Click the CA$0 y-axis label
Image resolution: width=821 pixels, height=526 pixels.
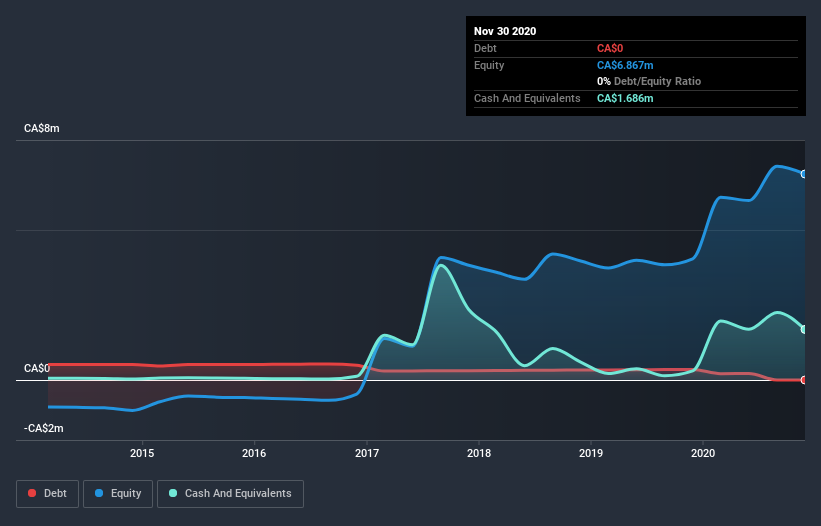coord(37,368)
